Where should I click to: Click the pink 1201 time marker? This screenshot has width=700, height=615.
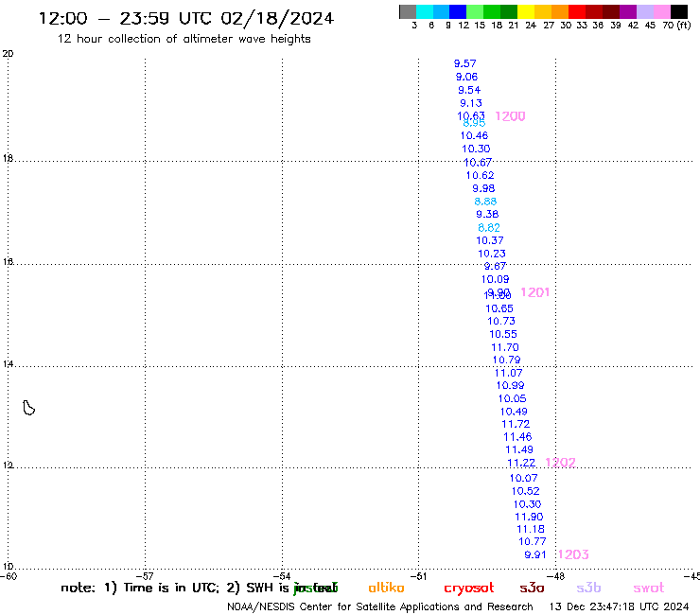[534, 292]
